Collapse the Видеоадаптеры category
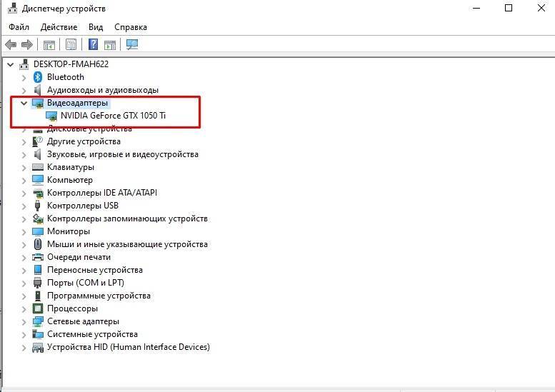The height and width of the screenshot is (392, 555). pos(24,103)
